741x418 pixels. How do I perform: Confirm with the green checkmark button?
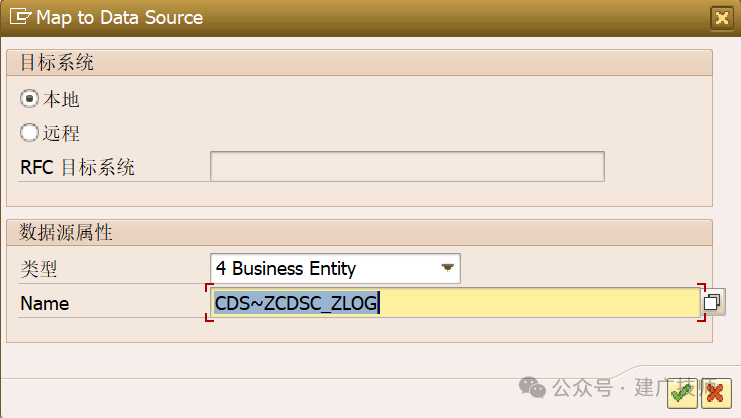click(x=682, y=393)
